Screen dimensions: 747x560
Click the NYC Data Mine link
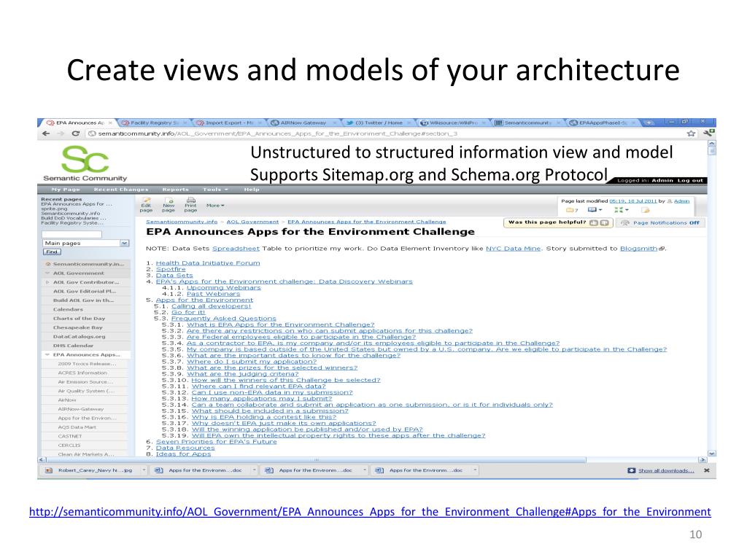pos(513,249)
